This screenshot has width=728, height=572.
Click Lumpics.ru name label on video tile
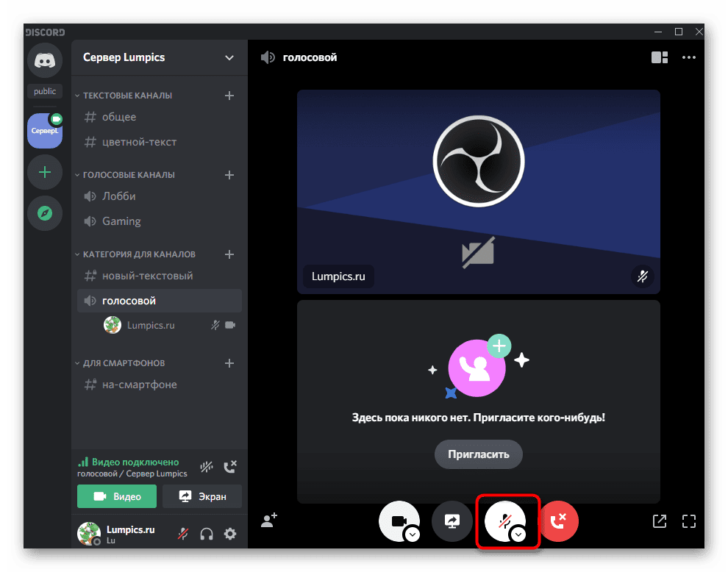pyautogui.click(x=338, y=276)
